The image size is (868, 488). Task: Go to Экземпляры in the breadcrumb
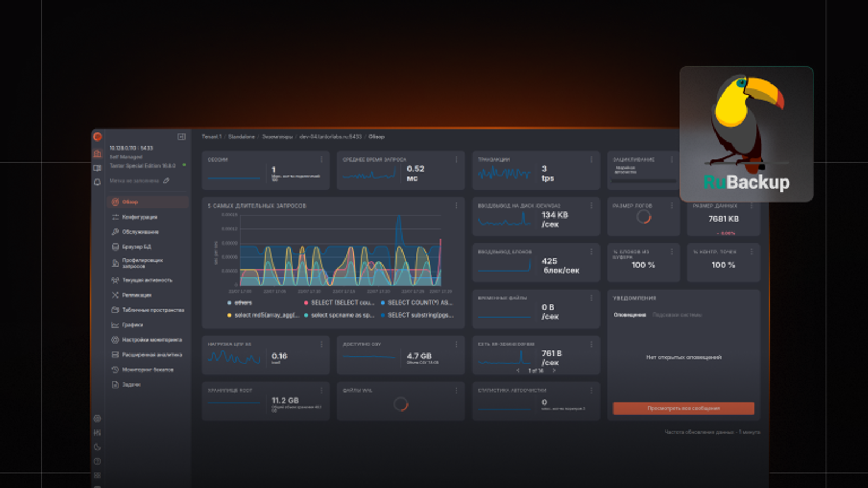277,137
